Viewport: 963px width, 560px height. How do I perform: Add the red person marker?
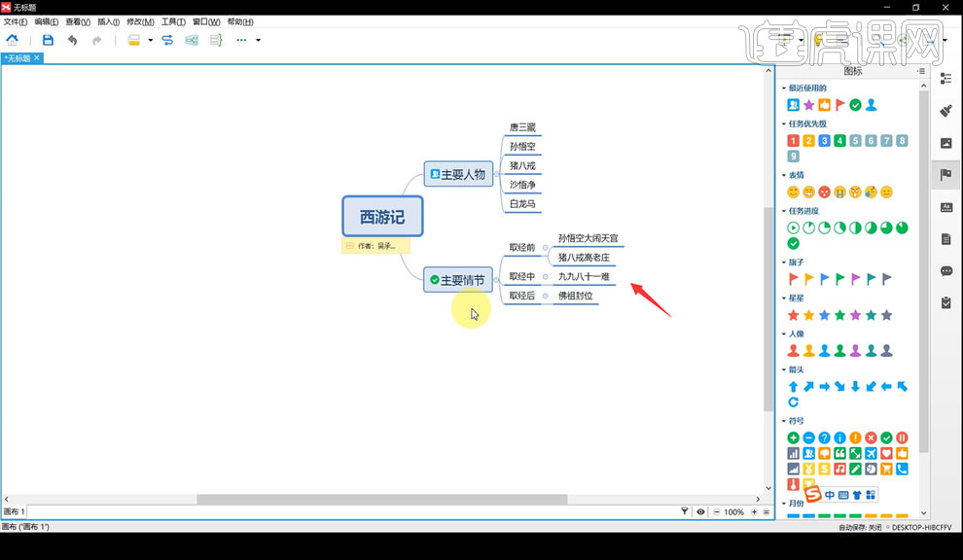[794, 351]
